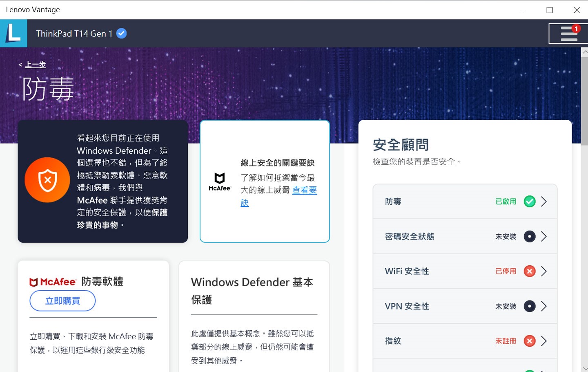Close the Lenovo Vantage window
588x372 pixels.
point(577,10)
